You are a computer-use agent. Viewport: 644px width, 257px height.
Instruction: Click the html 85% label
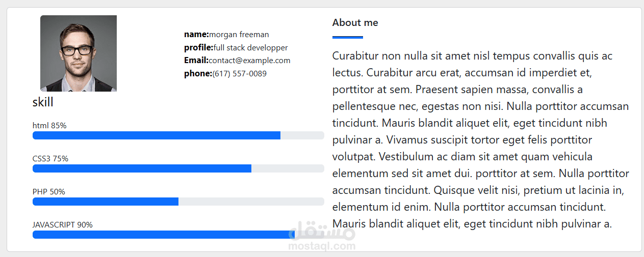49,126
